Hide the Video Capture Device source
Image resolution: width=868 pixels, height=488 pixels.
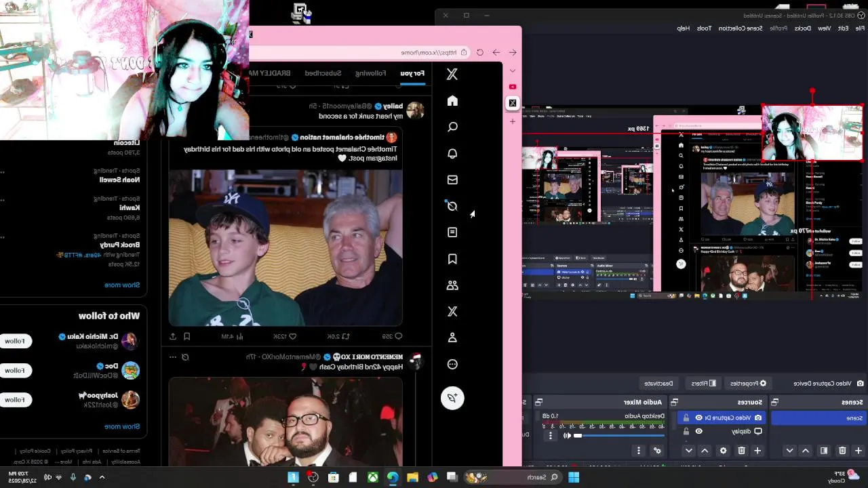[698, 418]
